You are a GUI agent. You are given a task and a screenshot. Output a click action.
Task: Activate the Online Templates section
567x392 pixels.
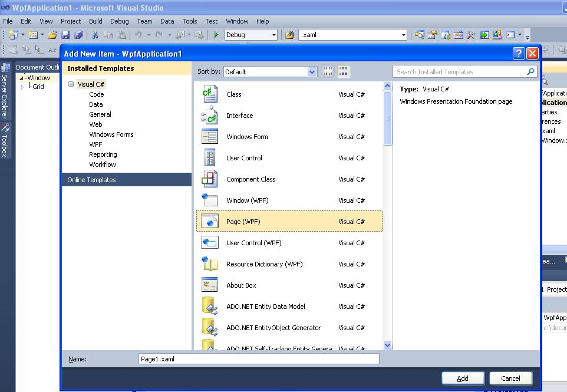[x=92, y=179]
